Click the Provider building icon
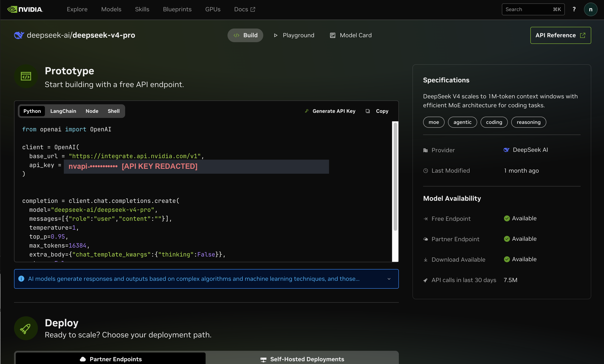Image resolution: width=604 pixels, height=364 pixels. tap(426, 150)
